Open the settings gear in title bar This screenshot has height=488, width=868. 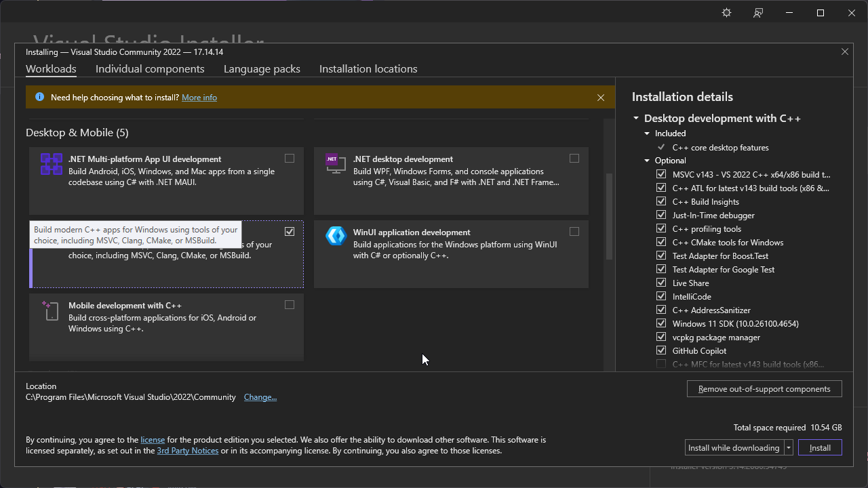726,13
